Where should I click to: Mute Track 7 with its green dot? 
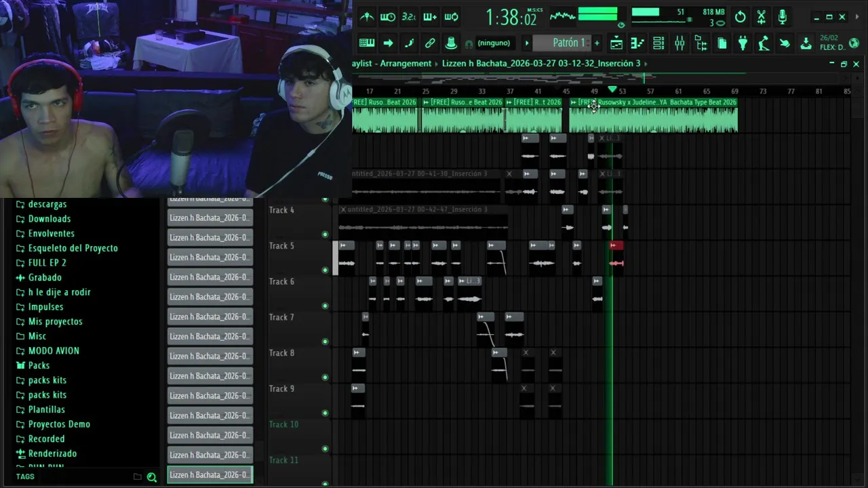click(325, 342)
